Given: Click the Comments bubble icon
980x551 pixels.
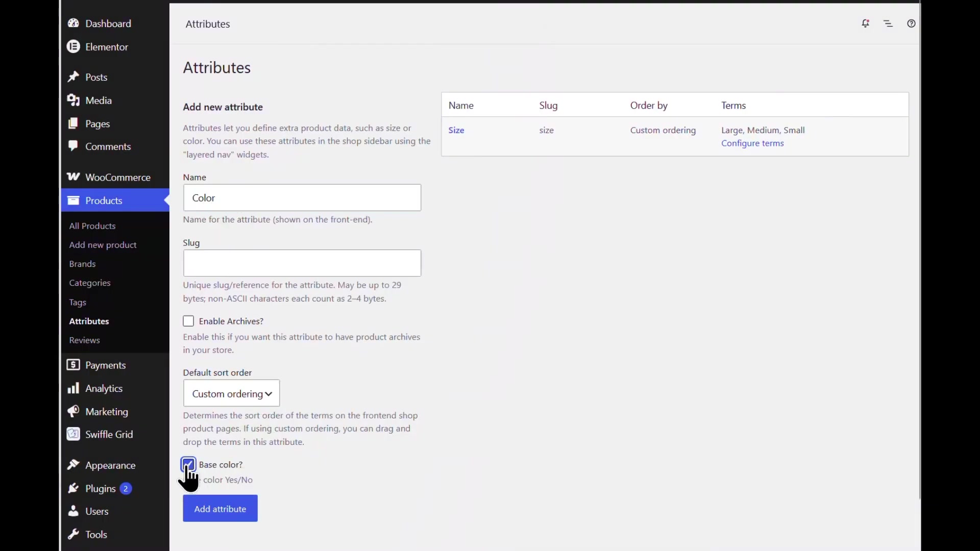Looking at the screenshot, I should [73, 146].
